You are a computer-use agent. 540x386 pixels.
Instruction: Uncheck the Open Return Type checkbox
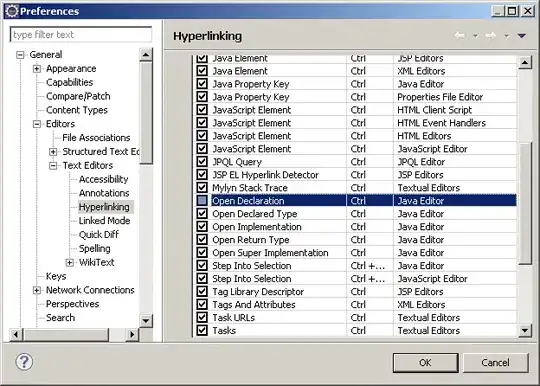pyautogui.click(x=202, y=239)
